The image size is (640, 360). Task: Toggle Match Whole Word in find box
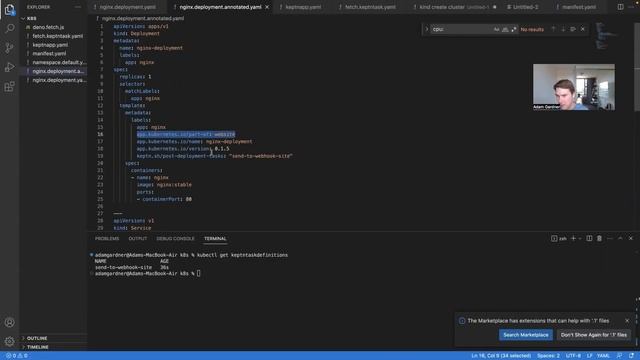[x=505, y=29]
